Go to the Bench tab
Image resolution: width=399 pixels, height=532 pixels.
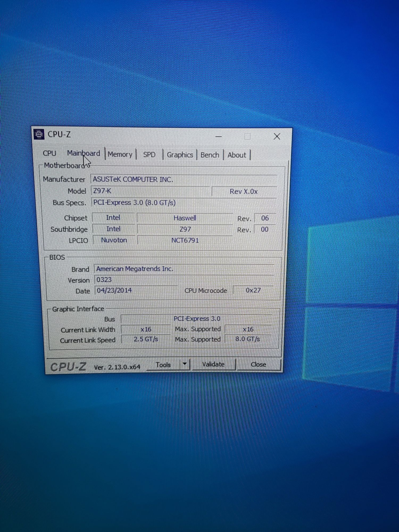210,155
